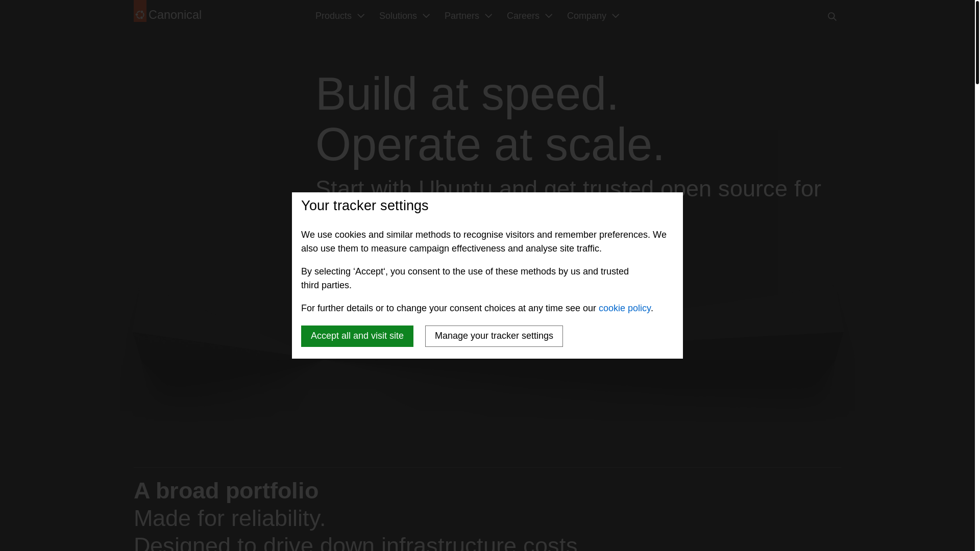Click the 'A broad portfolio' heading
The height and width of the screenshot is (551, 980).
tap(226, 491)
